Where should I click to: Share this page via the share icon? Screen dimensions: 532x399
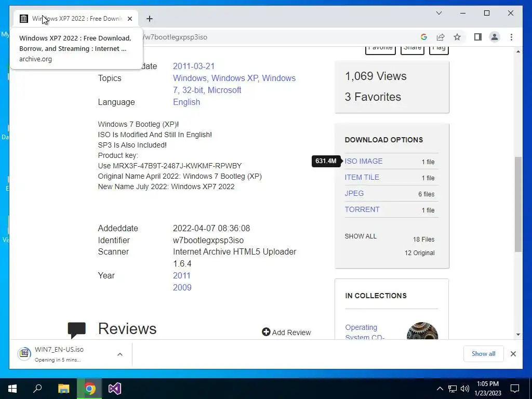[441, 37]
